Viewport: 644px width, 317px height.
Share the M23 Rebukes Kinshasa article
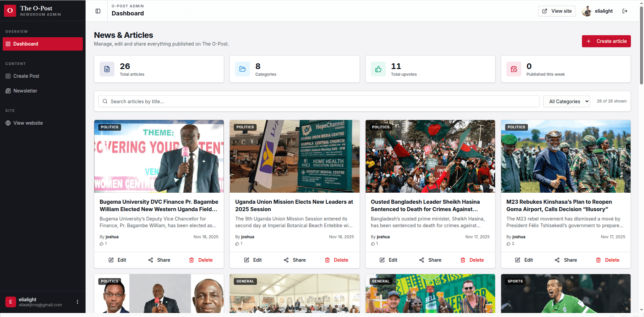[566, 260]
